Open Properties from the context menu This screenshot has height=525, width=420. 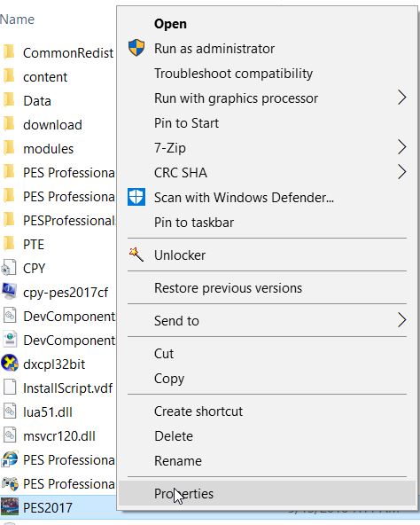267,494
